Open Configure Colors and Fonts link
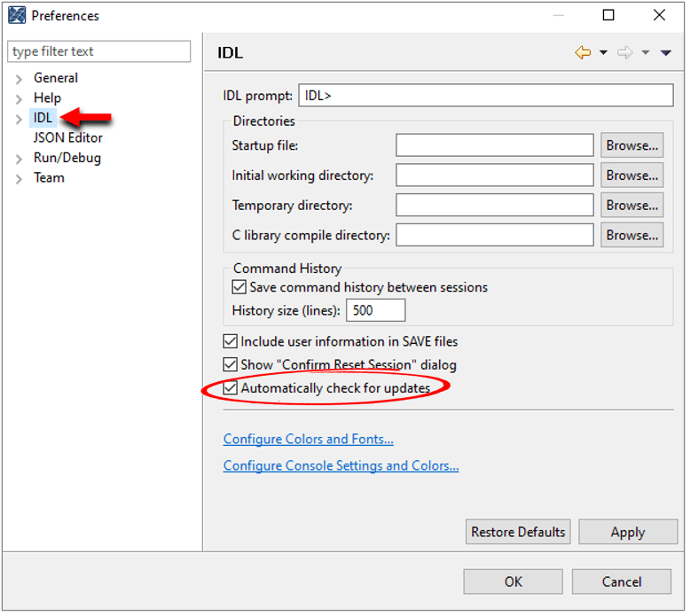 click(308, 439)
